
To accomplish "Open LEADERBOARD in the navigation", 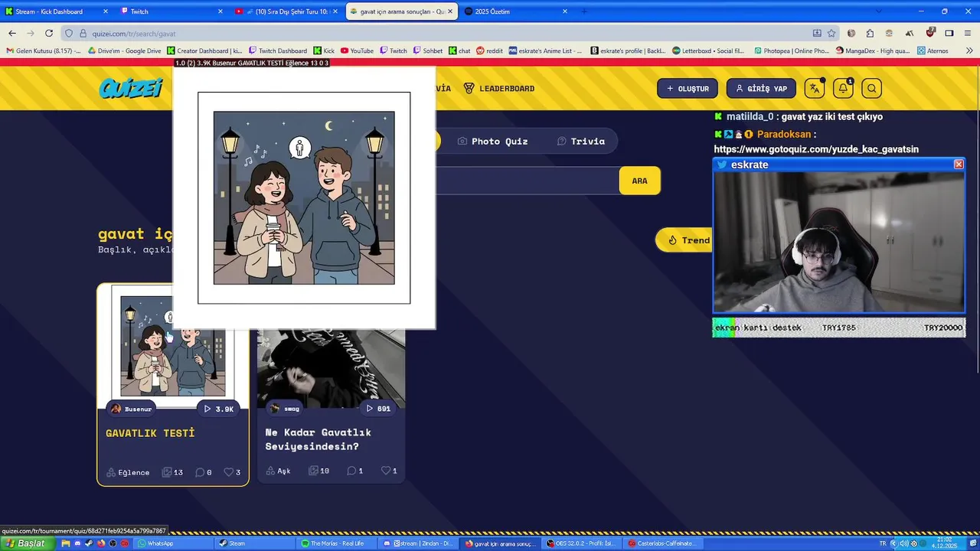I will tap(499, 89).
